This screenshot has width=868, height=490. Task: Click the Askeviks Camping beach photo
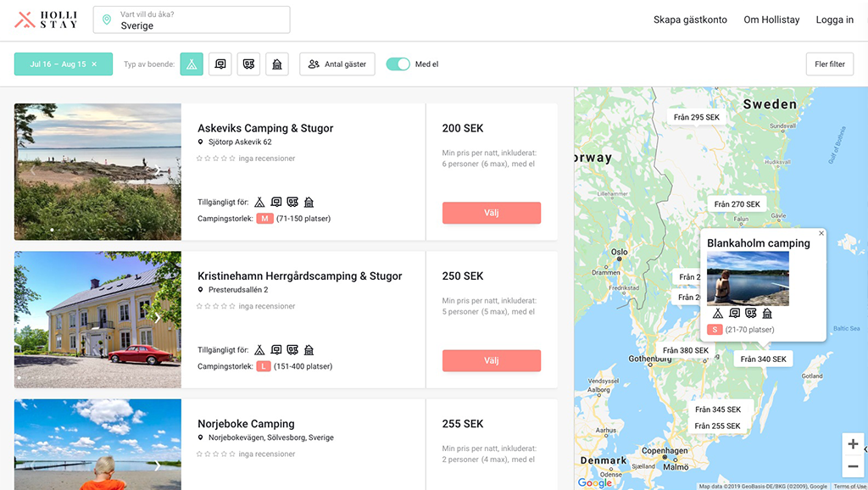click(x=97, y=171)
